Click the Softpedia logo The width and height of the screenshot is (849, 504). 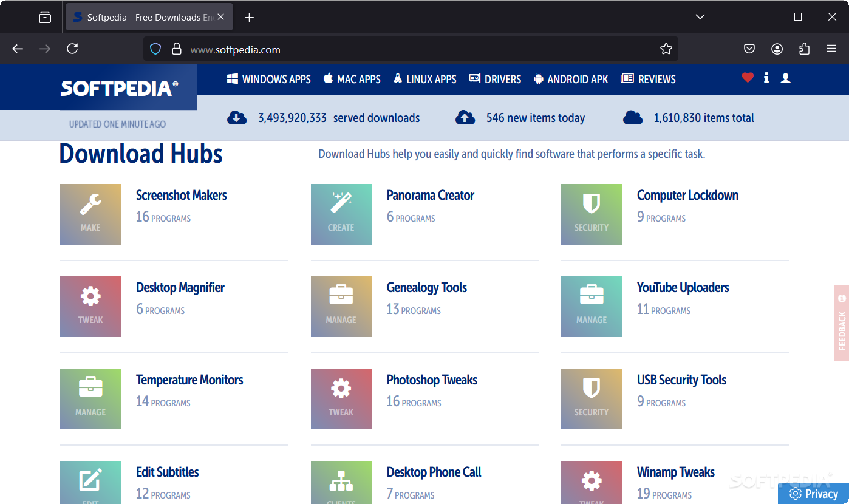[x=120, y=89]
